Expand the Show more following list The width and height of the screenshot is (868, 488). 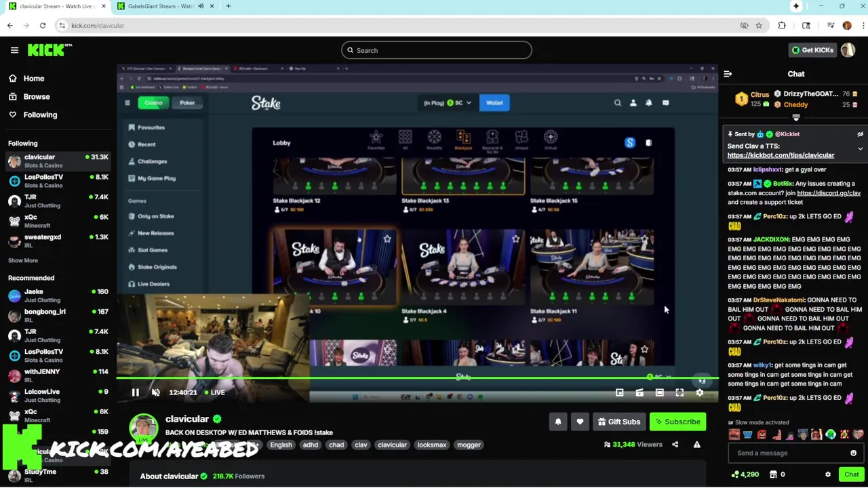[x=23, y=260]
